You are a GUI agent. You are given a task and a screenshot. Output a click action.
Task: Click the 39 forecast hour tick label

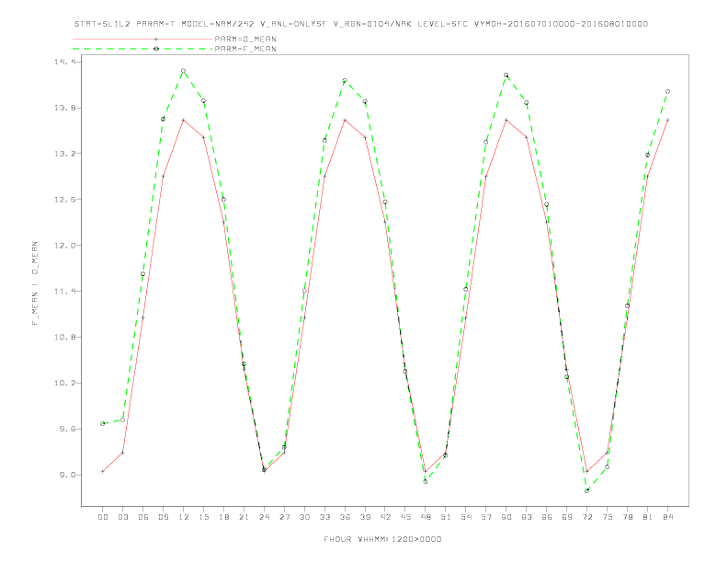[x=365, y=517]
